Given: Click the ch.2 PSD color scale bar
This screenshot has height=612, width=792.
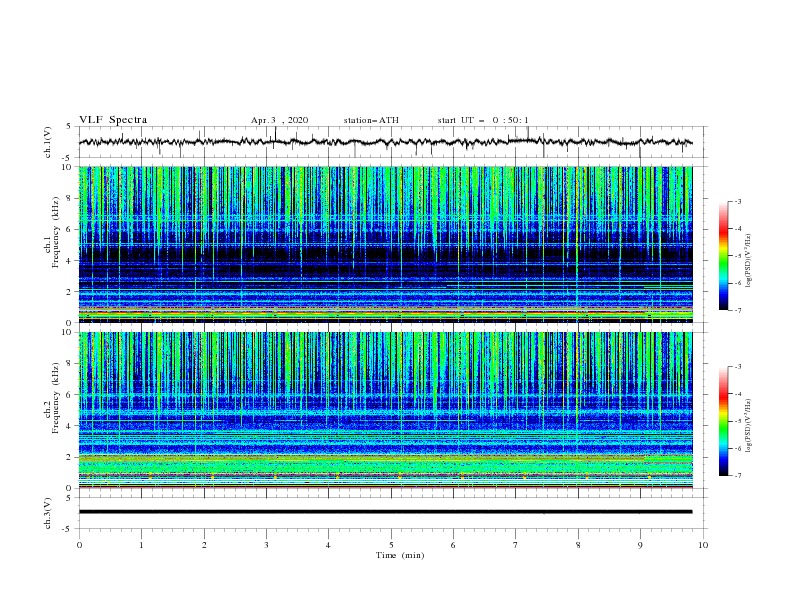Looking at the screenshot, I should 723,421.
